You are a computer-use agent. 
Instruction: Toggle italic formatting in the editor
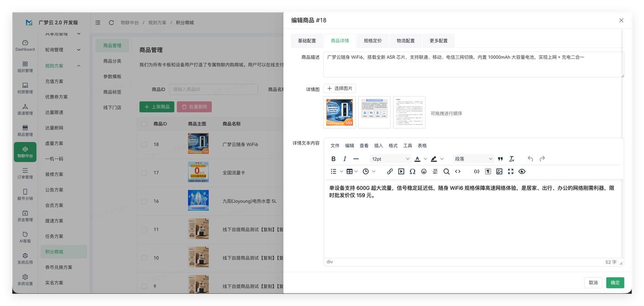coord(345,159)
